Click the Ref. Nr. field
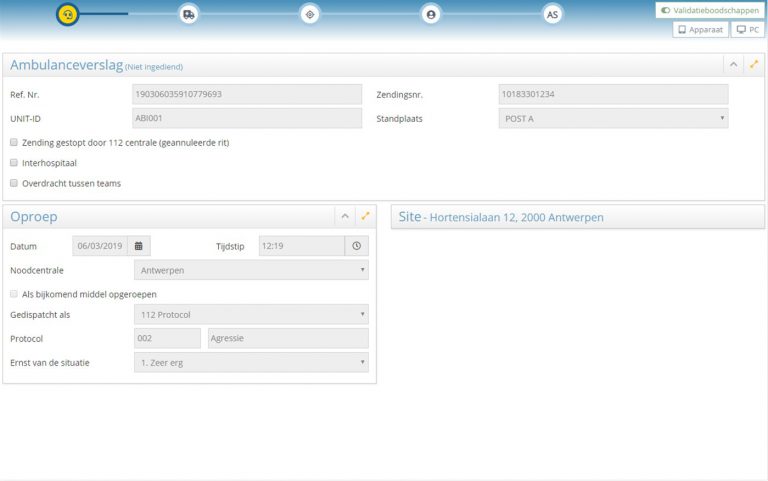This screenshot has width=768, height=481. tap(247, 94)
